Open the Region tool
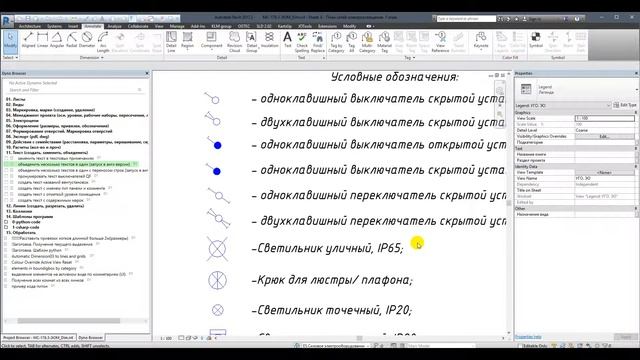 click(x=187, y=40)
